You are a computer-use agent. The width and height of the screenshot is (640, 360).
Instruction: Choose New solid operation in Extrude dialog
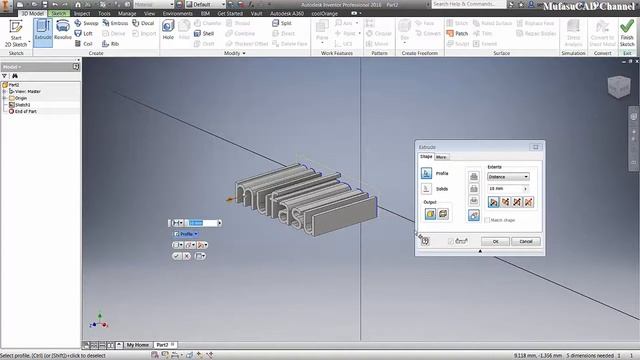473,215
